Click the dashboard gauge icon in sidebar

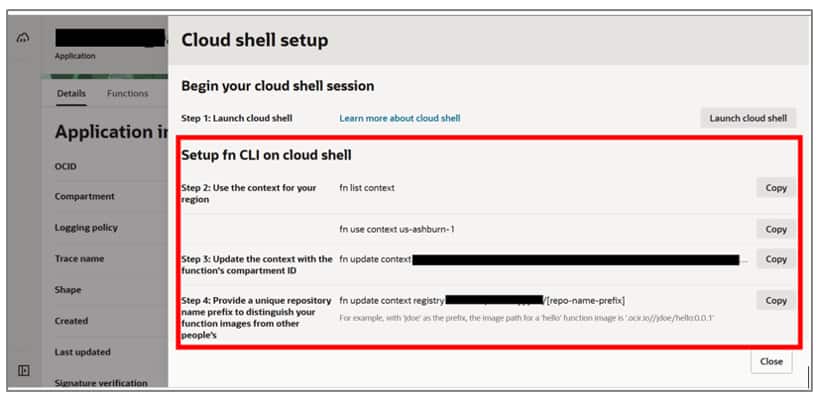[23, 38]
